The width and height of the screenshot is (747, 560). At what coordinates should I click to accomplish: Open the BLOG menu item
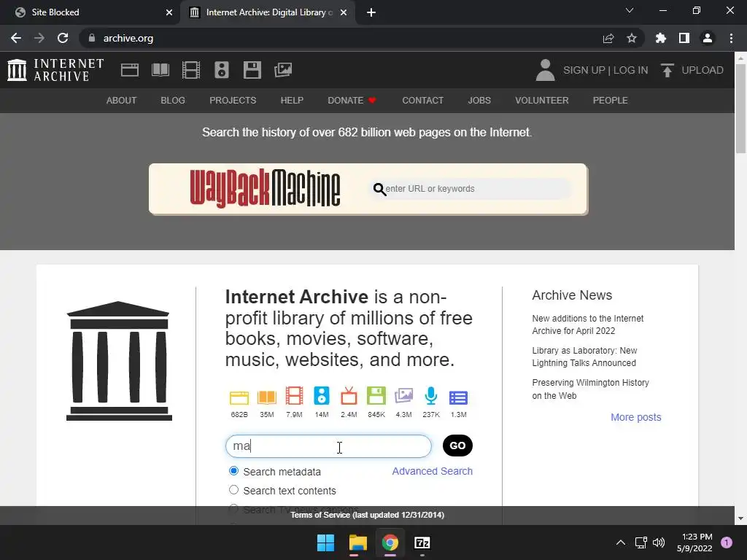pos(173,101)
